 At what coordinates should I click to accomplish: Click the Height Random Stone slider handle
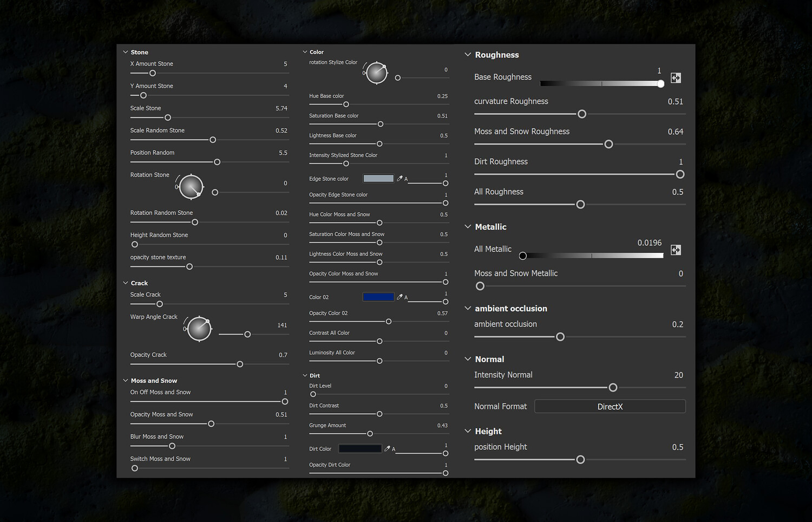pos(135,244)
